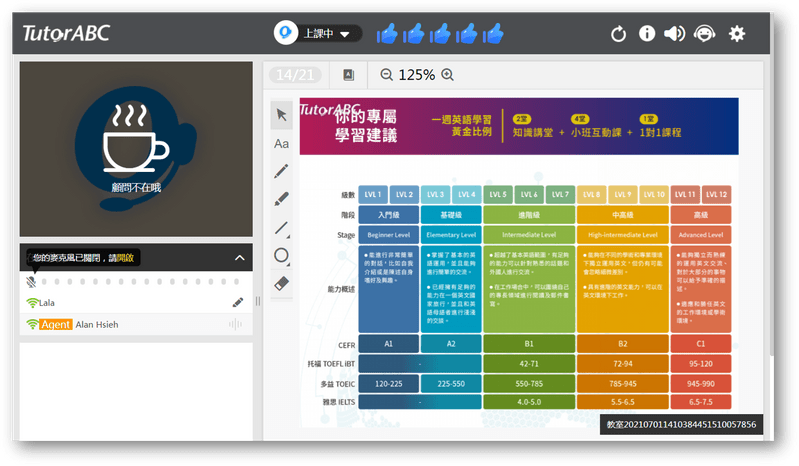This screenshot has width=799, height=466.
Task: Select the arrow pointer tool
Action: [282, 115]
